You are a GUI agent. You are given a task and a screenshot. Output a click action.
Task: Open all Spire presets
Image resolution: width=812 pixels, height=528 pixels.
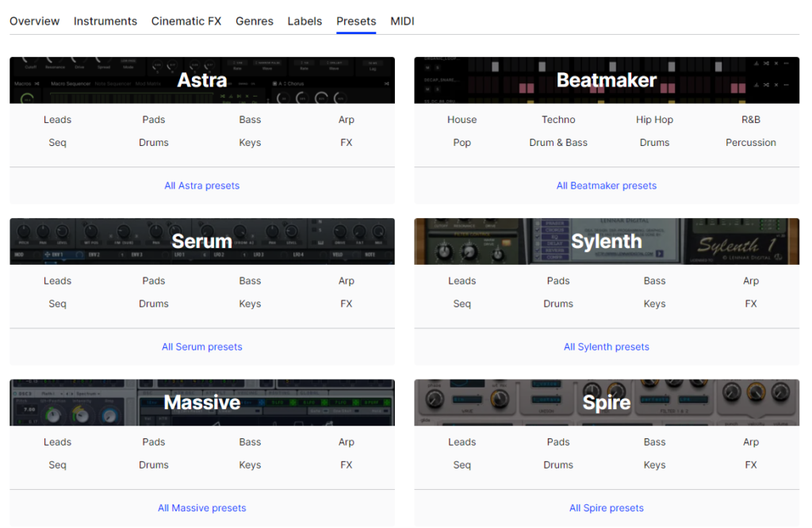607,507
